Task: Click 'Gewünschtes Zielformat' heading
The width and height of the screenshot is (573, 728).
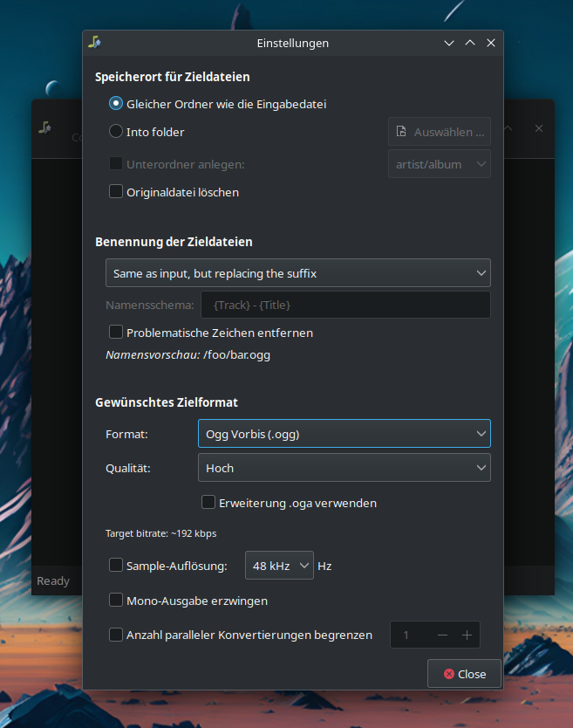Action: pyautogui.click(x=167, y=402)
